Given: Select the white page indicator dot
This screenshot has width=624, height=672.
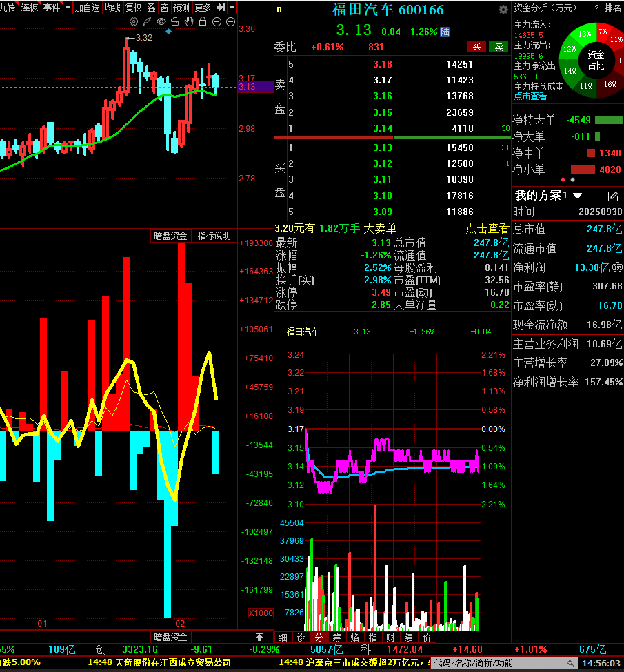Looking at the screenshot, I should click(x=572, y=180).
